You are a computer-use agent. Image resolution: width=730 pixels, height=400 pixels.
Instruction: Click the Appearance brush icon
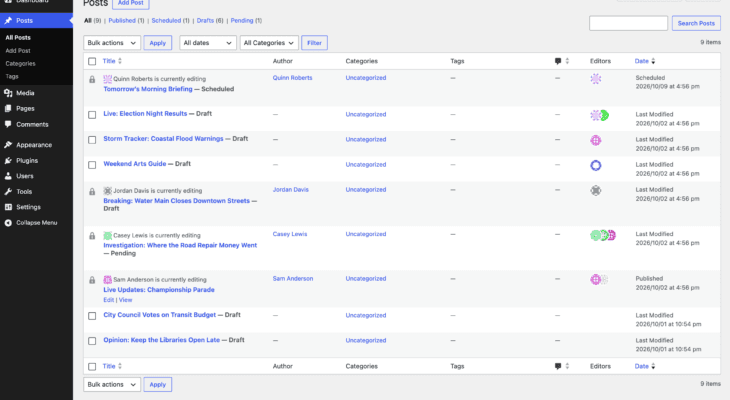click(x=8, y=145)
